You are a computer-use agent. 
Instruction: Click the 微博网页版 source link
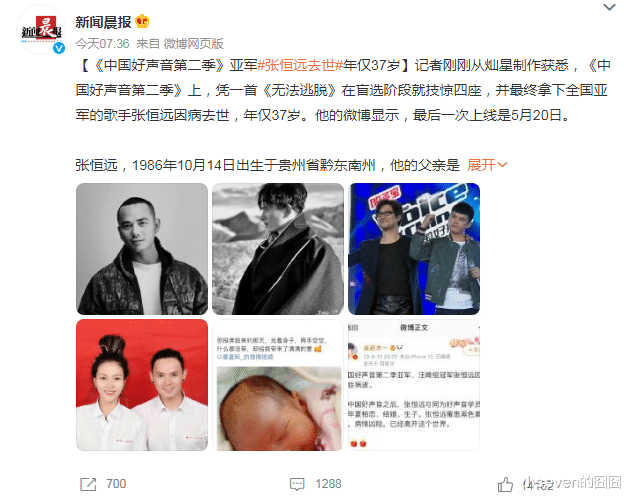193,43
